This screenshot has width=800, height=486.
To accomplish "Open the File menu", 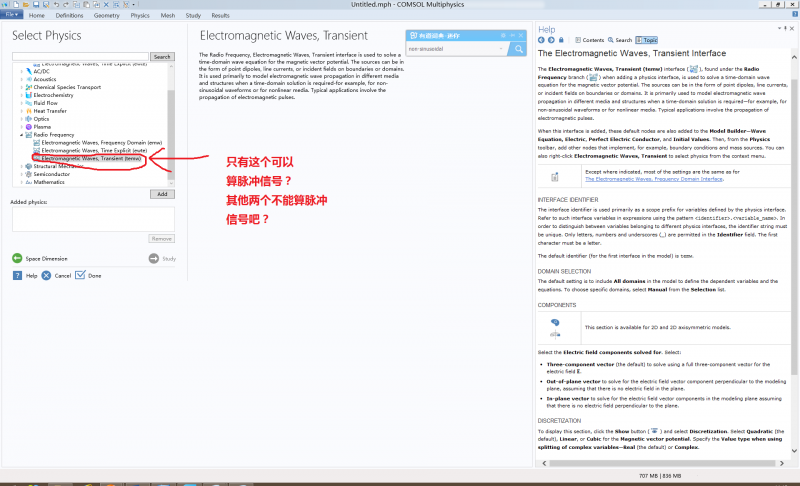I will click(11, 15).
